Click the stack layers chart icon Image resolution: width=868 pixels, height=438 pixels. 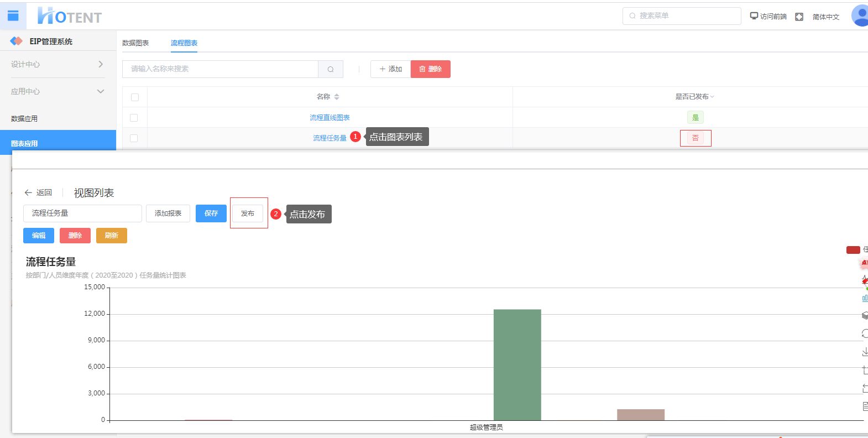tap(865, 316)
